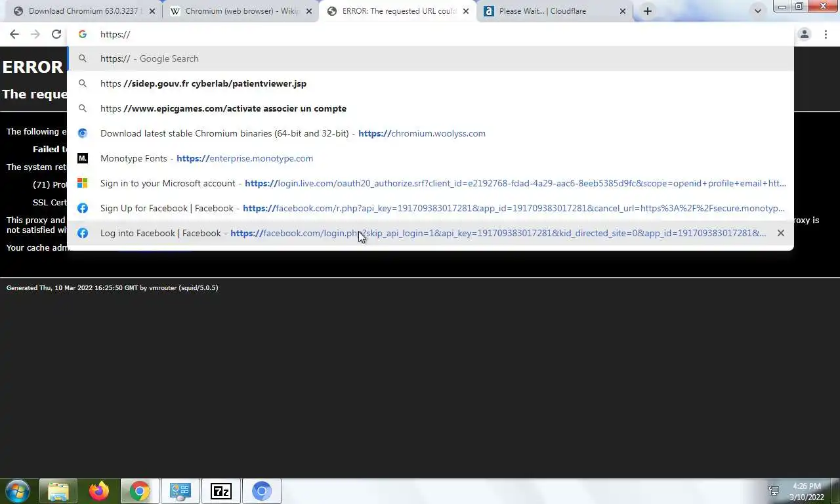840x504 pixels.
Task: Click the Facebook favicon on Sign Up row
Action: (x=83, y=208)
